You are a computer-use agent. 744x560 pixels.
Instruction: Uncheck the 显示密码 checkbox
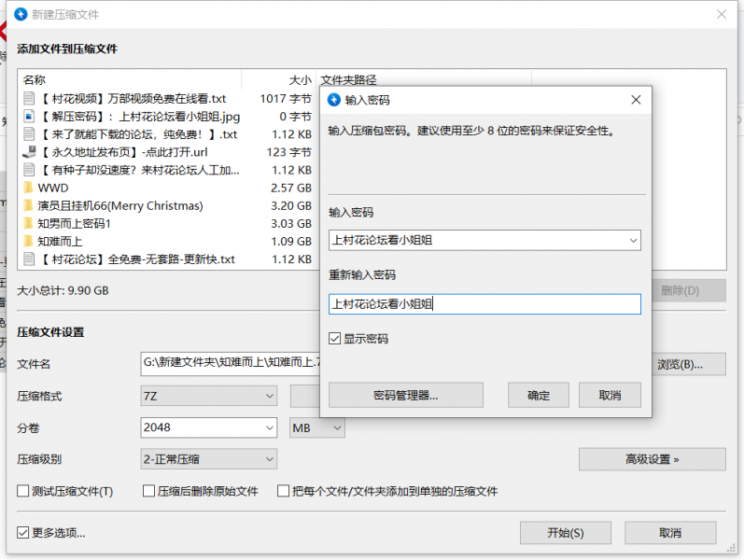335,339
